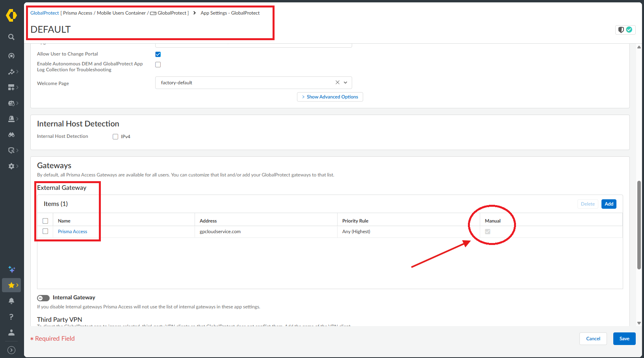The width and height of the screenshot is (644, 358).
Task: Expand the calendar-shield submenu chevron
Action: point(17,103)
